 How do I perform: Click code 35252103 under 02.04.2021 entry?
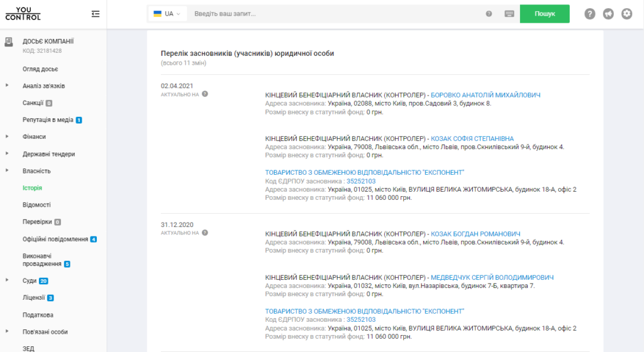361,181
